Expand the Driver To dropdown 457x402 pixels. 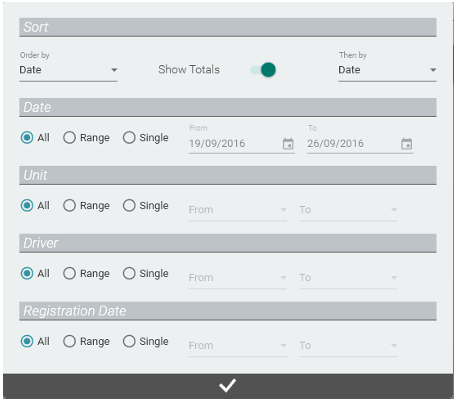pyautogui.click(x=348, y=278)
